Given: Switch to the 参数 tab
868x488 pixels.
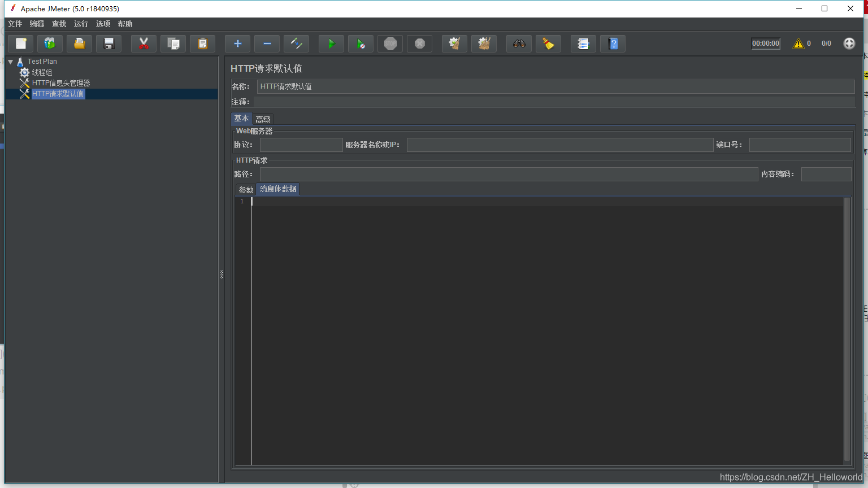Looking at the screenshot, I should 246,190.
